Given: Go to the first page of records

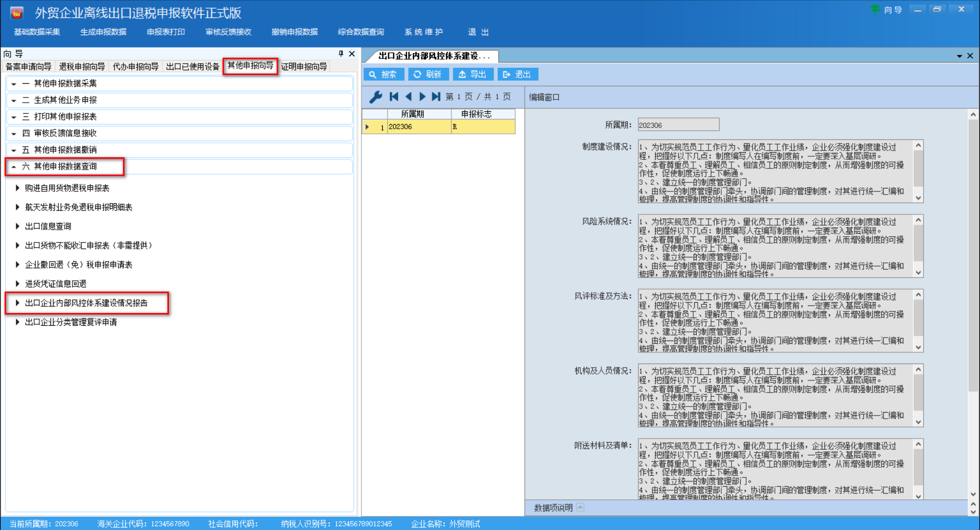Looking at the screenshot, I should tap(394, 97).
